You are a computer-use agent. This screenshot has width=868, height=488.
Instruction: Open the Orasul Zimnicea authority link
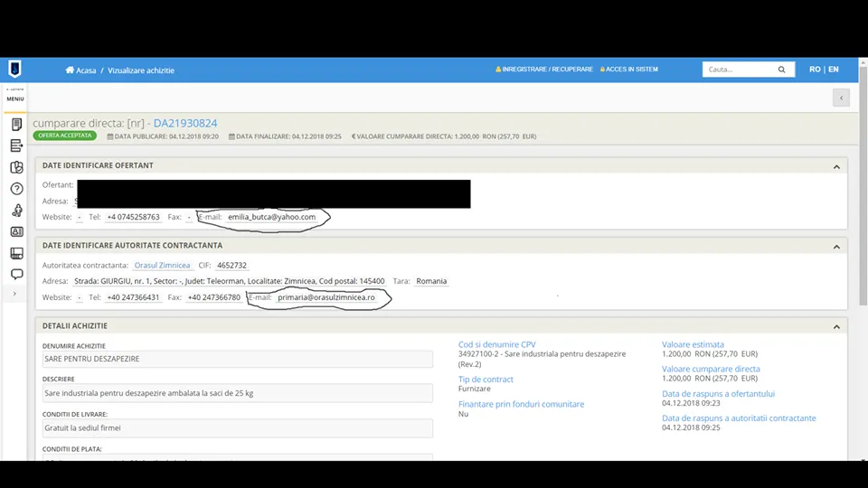click(162, 265)
